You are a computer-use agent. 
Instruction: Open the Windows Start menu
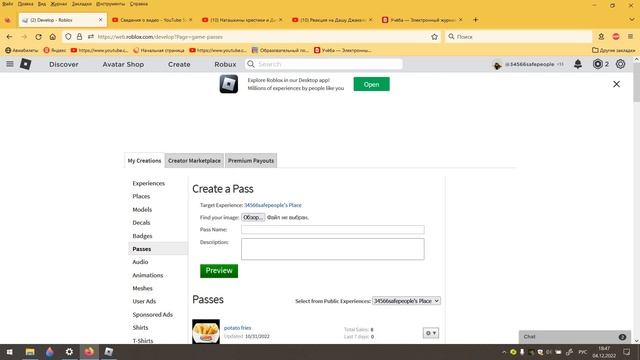[x=9, y=352]
